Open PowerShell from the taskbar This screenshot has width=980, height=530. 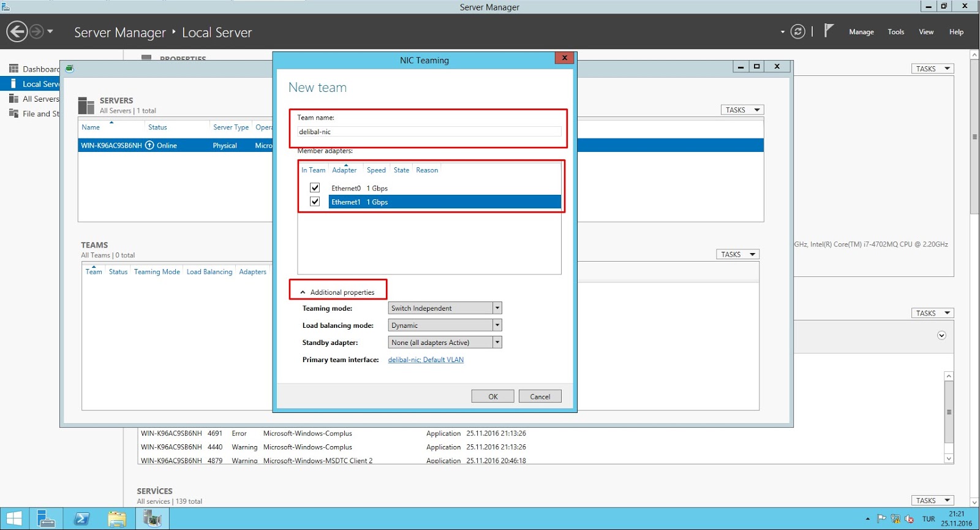click(81, 519)
